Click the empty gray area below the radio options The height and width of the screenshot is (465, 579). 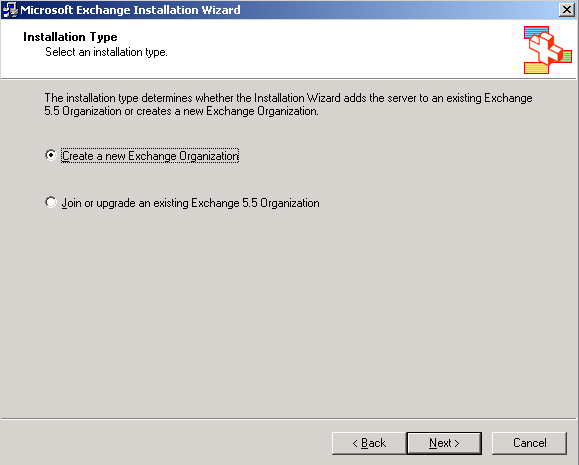288,314
